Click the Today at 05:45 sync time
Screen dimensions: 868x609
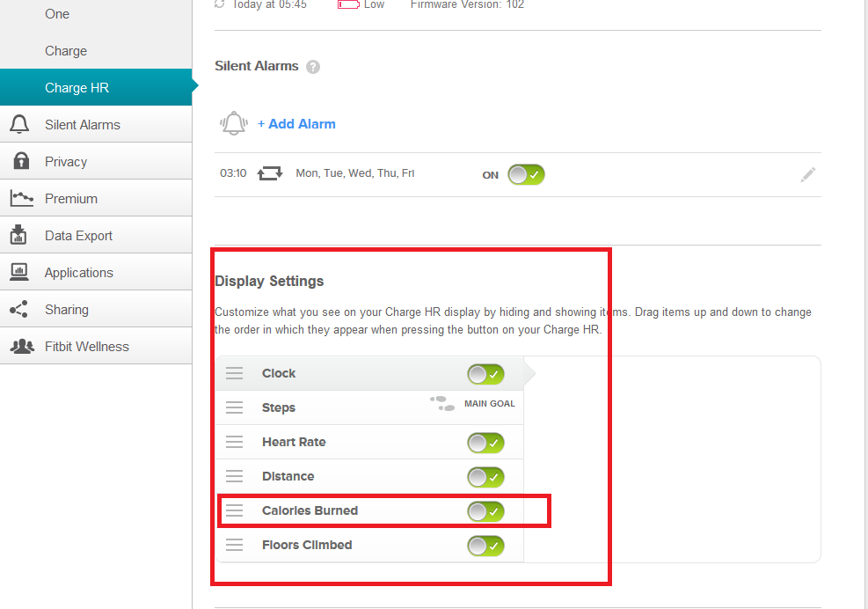269,4
